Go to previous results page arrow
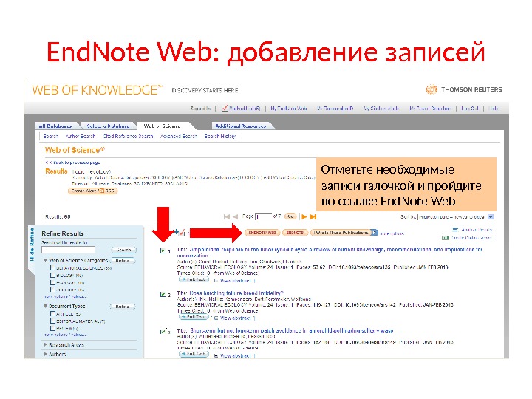This screenshot has width=532, height=399. 236,216
